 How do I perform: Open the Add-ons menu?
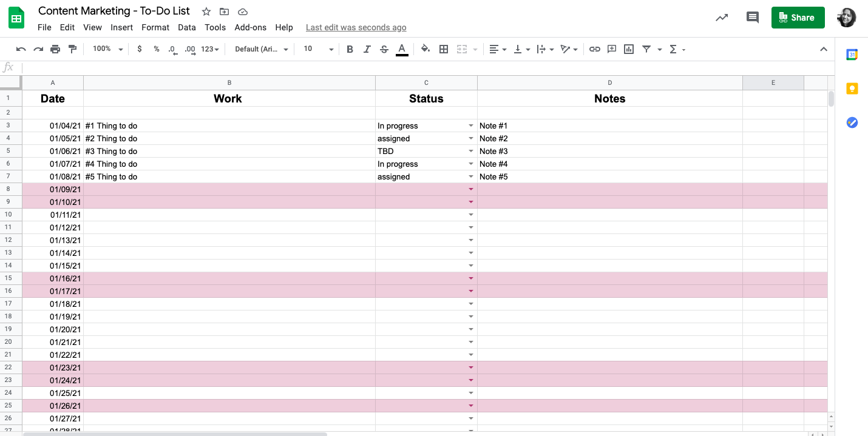tap(250, 27)
